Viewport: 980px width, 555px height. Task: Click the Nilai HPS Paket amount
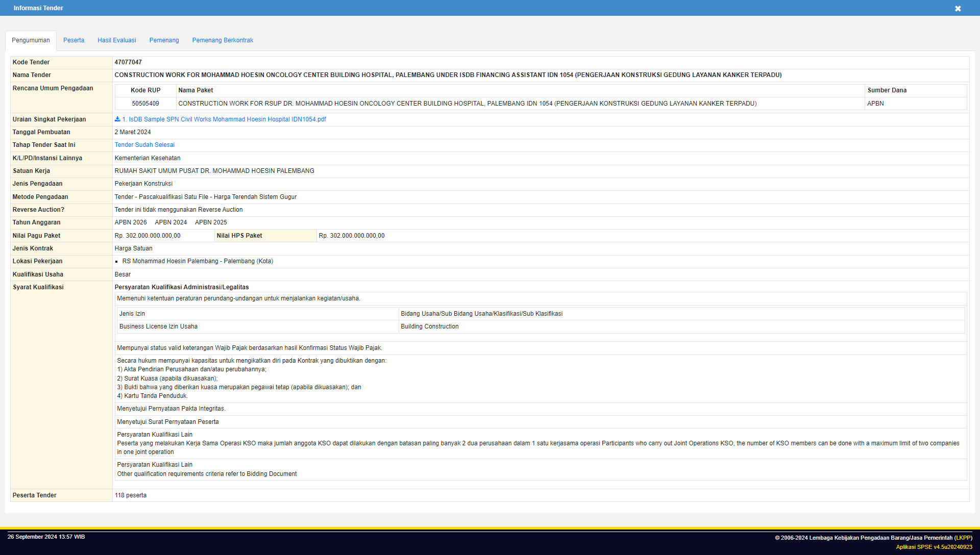(352, 236)
